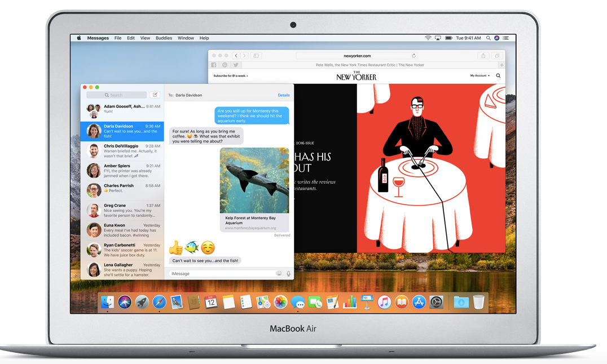Toggle Safari's sidebar button
The image size is (607, 364).
(256, 56)
